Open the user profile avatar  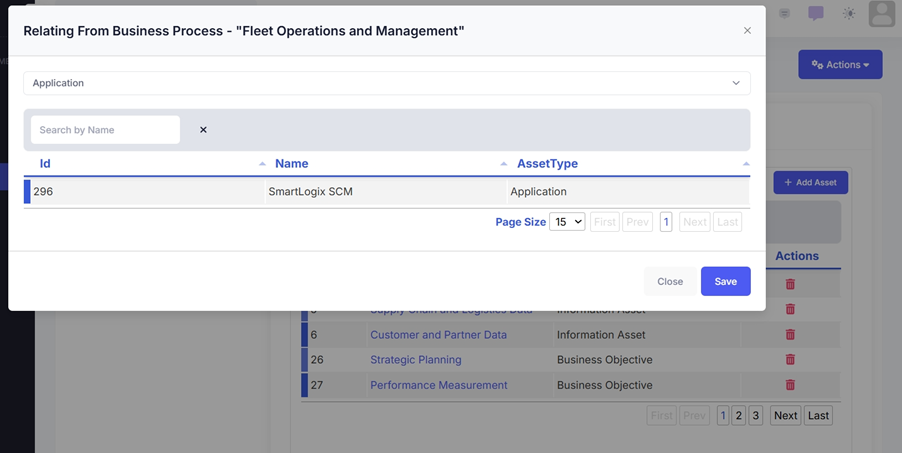pyautogui.click(x=881, y=13)
